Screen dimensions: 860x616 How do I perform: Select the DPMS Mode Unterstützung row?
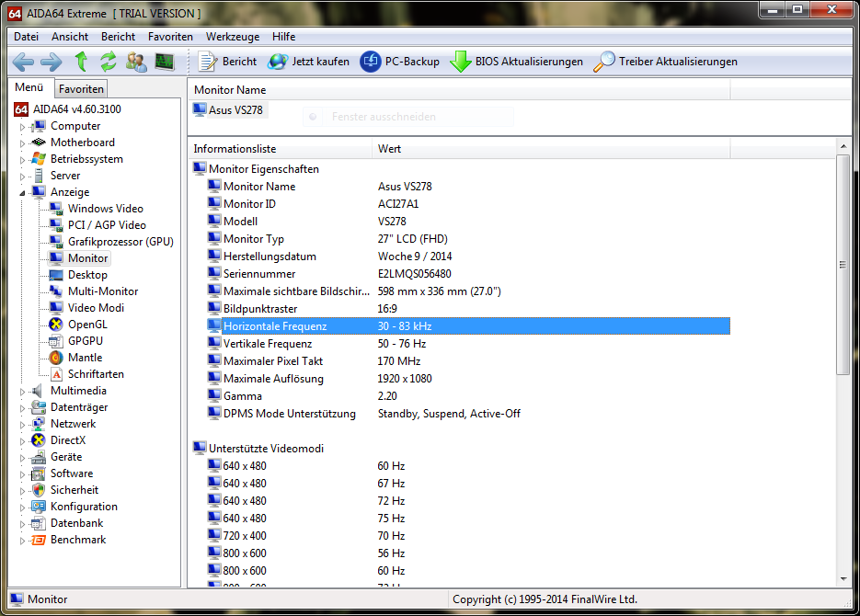tap(469, 414)
